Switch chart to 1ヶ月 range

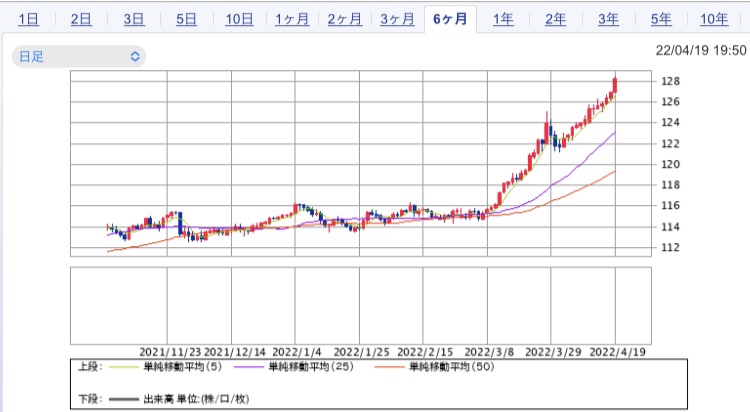292,19
